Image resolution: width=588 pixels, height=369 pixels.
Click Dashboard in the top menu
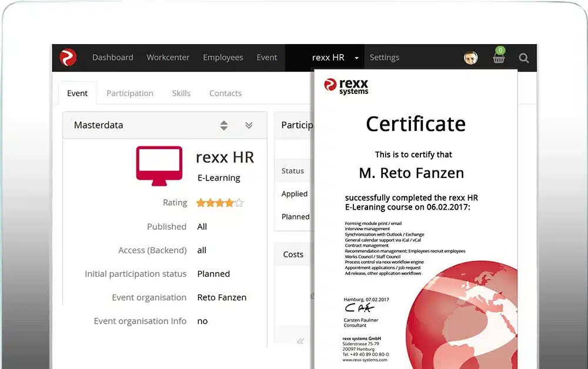coord(112,58)
